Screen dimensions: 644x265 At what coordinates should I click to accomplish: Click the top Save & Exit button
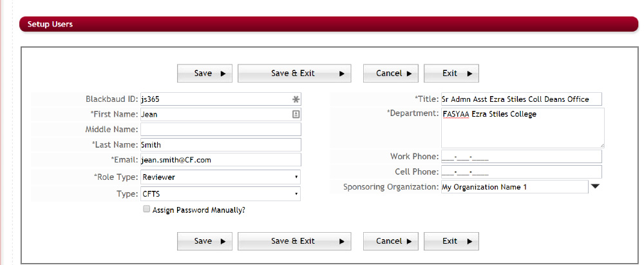click(294, 74)
